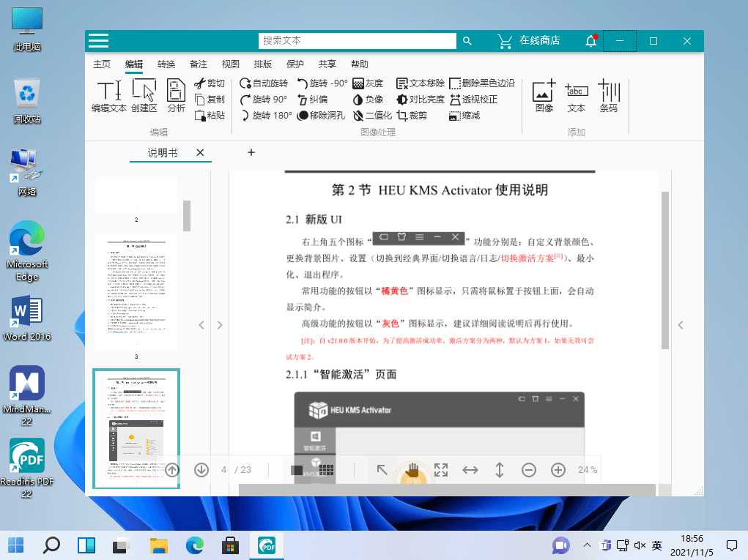
Task: Click the reduce (缩减) tool
Action: [464, 116]
